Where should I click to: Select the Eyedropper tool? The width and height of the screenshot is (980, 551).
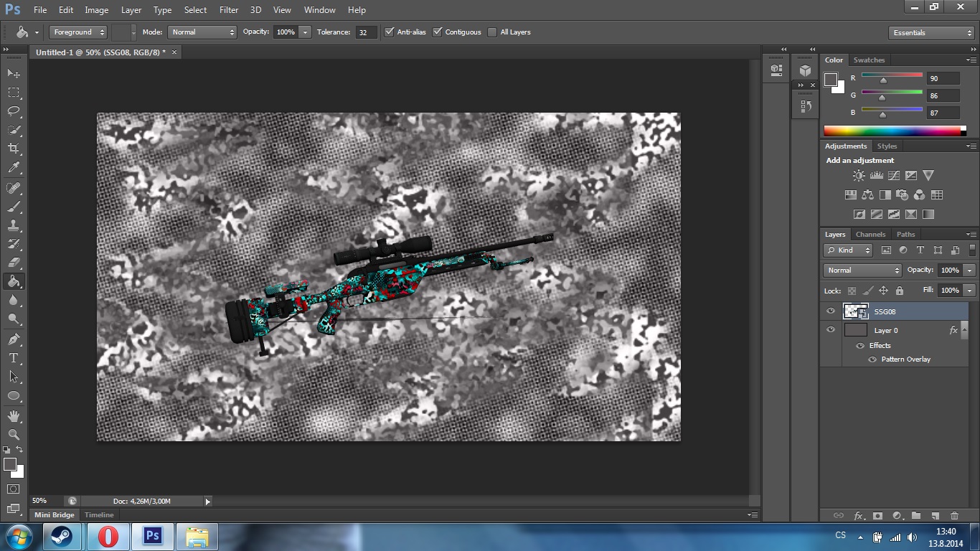[x=14, y=168]
